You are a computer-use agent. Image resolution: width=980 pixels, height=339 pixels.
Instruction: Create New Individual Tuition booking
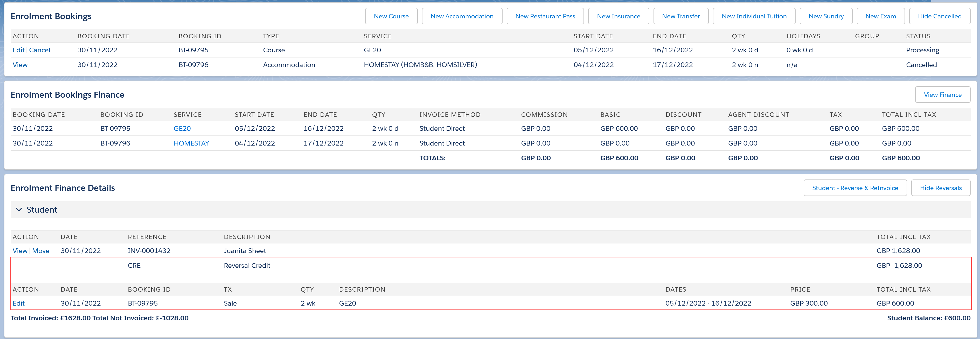pos(754,16)
